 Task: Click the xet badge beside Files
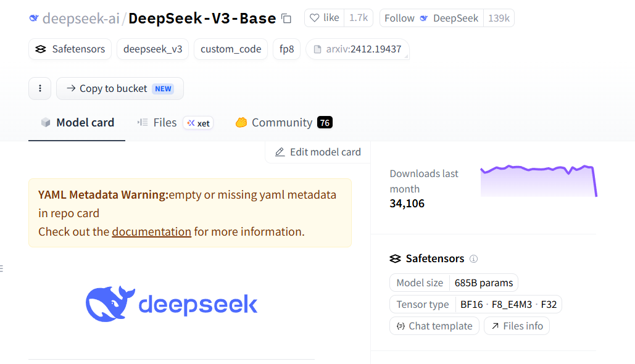click(198, 123)
